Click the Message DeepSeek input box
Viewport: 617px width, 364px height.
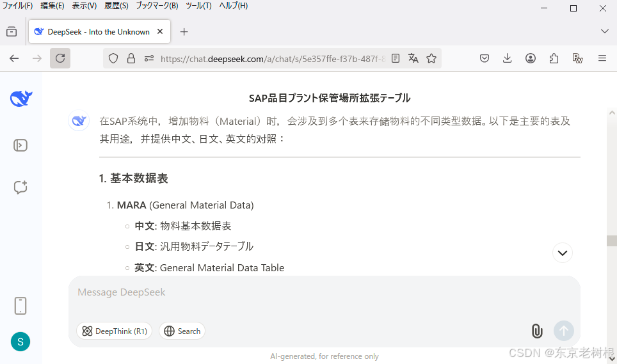coord(325,293)
